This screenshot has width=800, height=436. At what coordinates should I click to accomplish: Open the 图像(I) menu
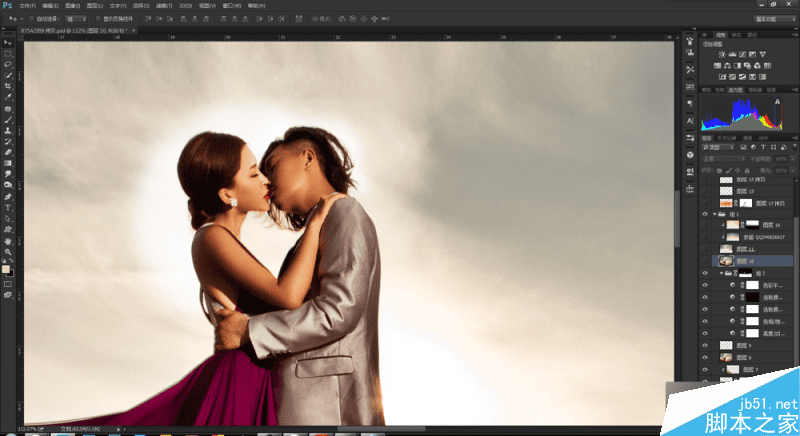[72, 6]
